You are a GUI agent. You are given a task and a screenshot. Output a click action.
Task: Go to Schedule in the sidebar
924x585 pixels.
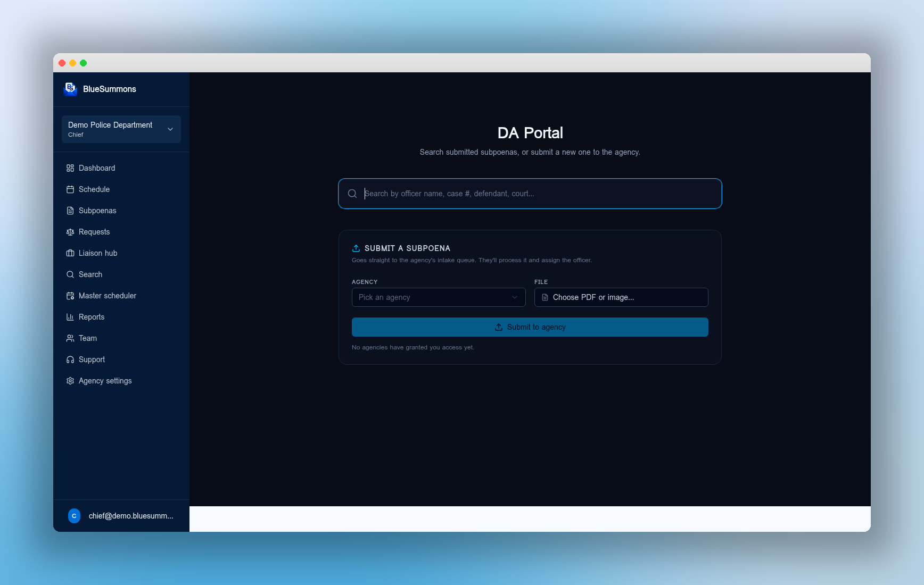pyautogui.click(x=121, y=189)
